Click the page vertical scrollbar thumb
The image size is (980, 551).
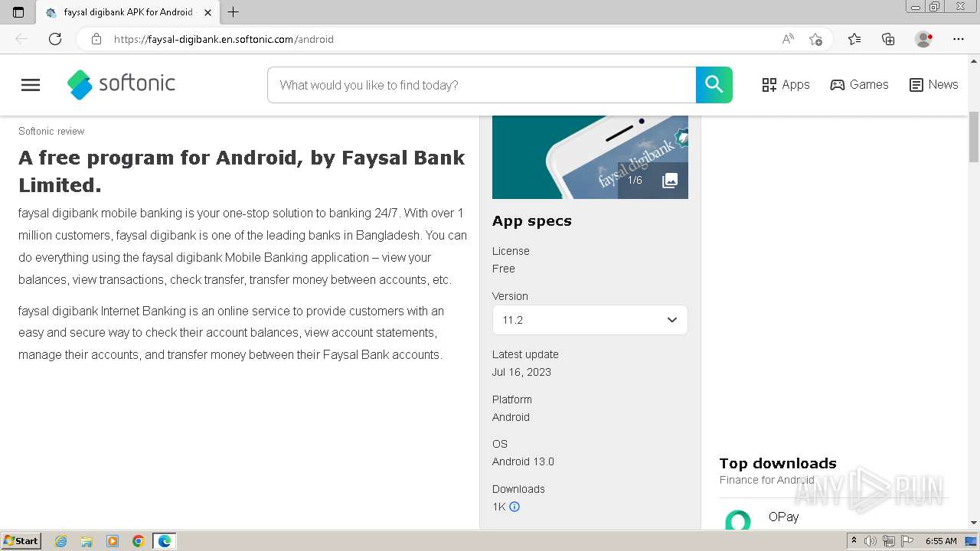pyautogui.click(x=974, y=136)
